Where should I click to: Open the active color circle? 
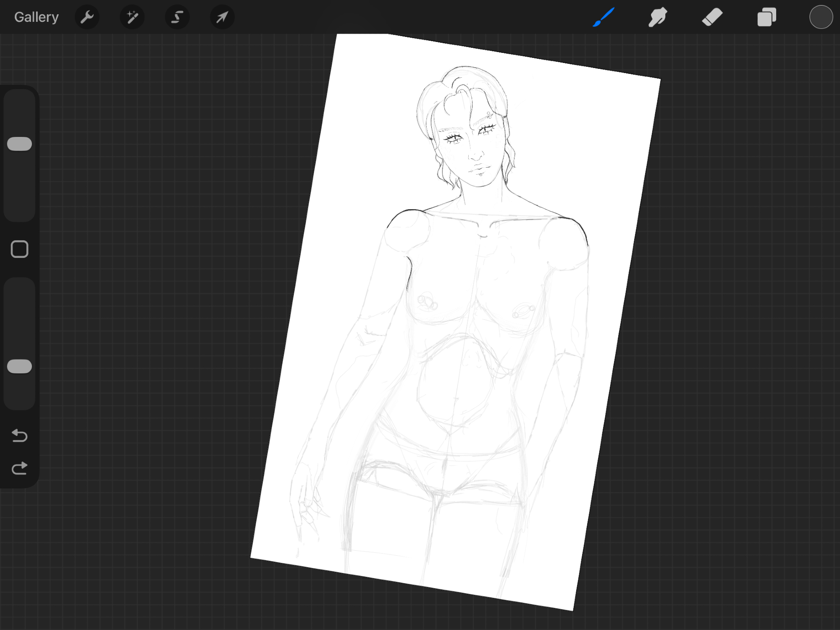tap(821, 17)
